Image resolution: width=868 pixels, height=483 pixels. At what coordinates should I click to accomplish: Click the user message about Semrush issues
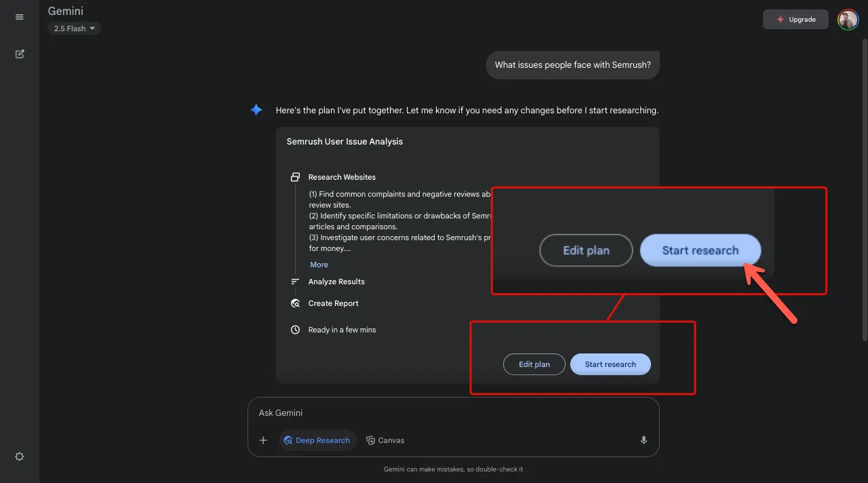573,65
